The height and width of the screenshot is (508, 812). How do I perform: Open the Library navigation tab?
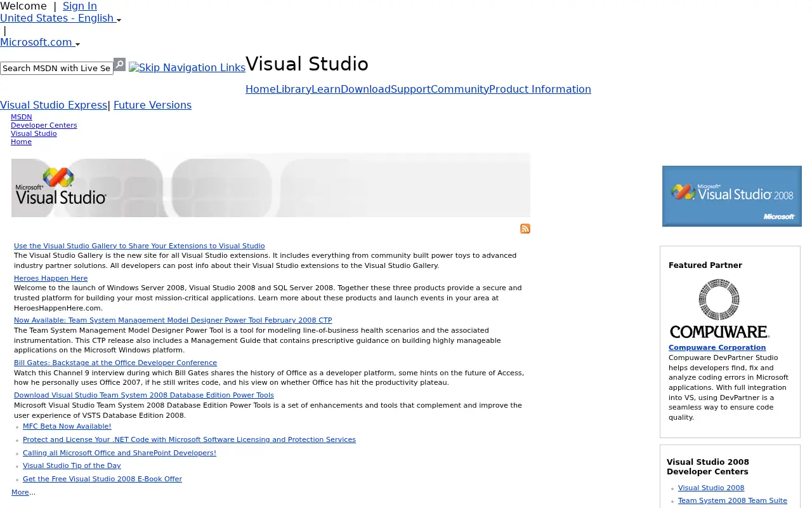pyautogui.click(x=294, y=90)
